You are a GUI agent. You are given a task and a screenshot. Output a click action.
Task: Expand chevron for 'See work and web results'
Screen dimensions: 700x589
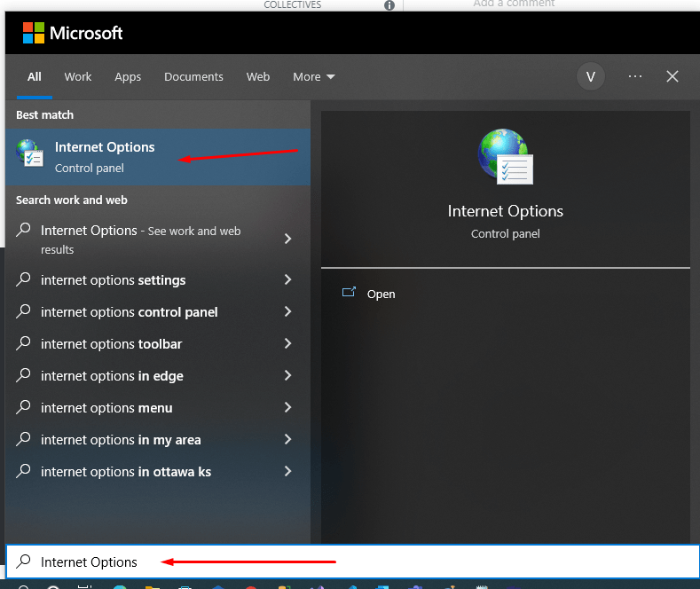[x=288, y=239]
